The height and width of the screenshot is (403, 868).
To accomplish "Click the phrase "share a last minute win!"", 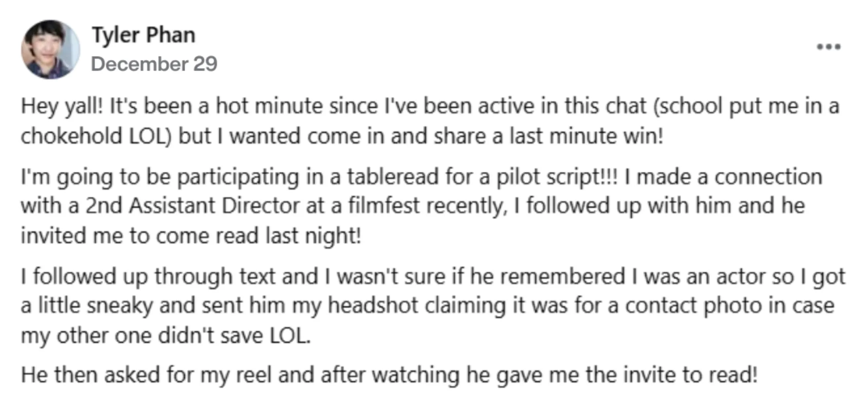I will coord(549,136).
